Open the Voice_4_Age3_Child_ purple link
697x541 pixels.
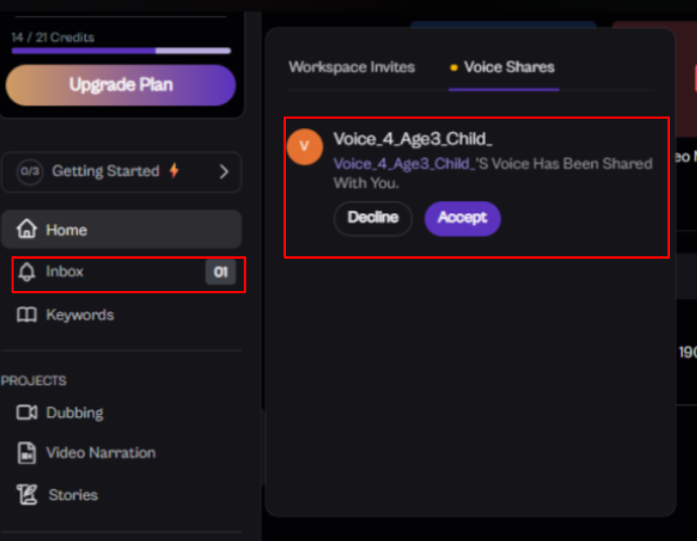[404, 163]
